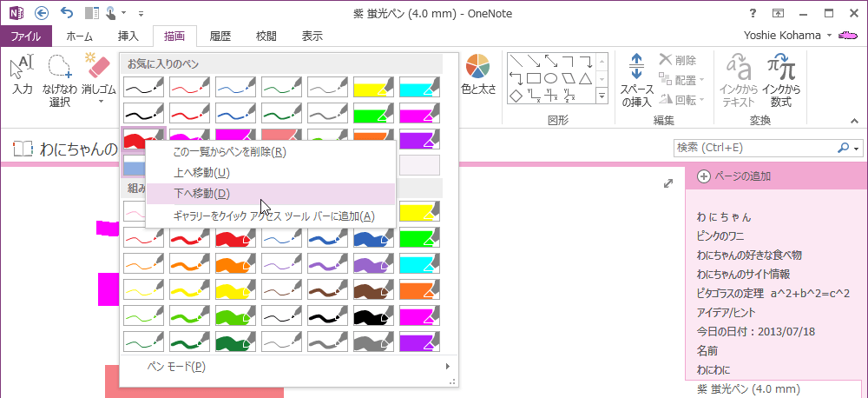Undo the last action
This screenshot has height=398, width=868.
click(67, 13)
